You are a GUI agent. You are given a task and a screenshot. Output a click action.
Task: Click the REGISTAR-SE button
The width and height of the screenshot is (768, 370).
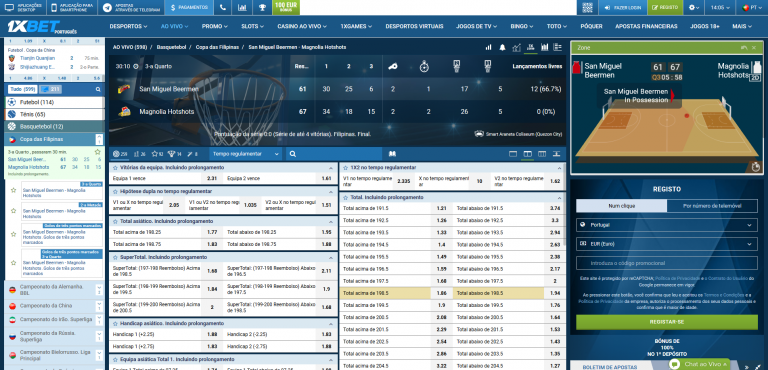[667, 322]
